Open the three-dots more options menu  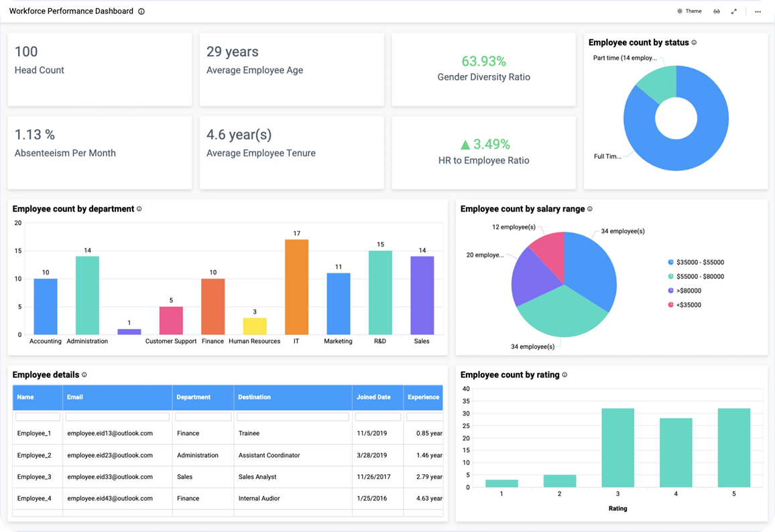758,11
